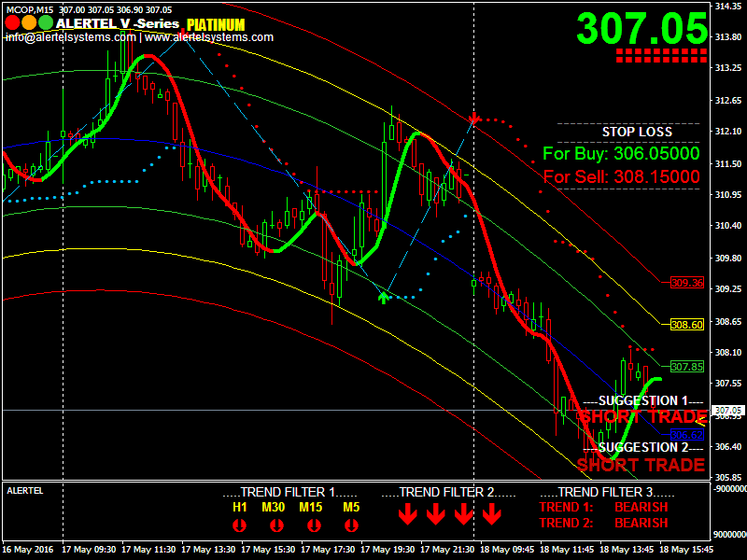Click the red 309.36 band price tag
747x560 pixels.
pyautogui.click(x=687, y=283)
